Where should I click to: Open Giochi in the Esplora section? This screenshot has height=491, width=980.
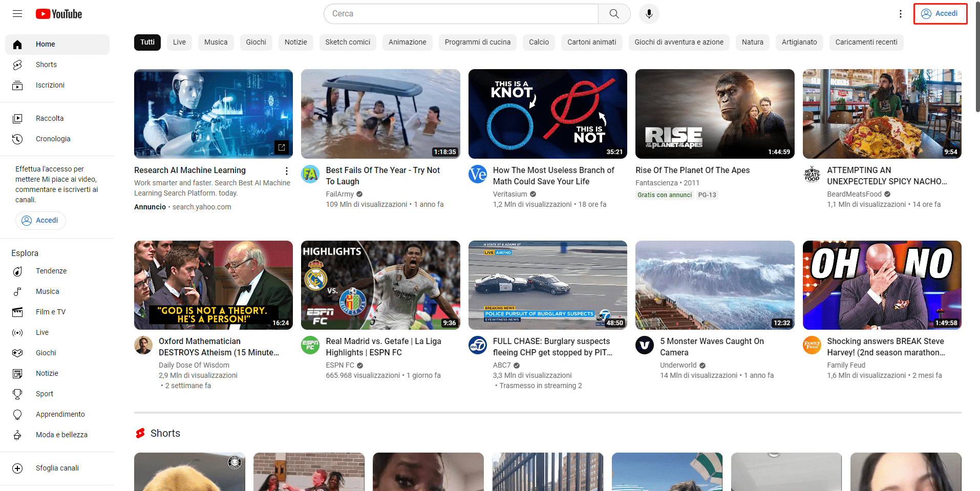(x=57, y=353)
